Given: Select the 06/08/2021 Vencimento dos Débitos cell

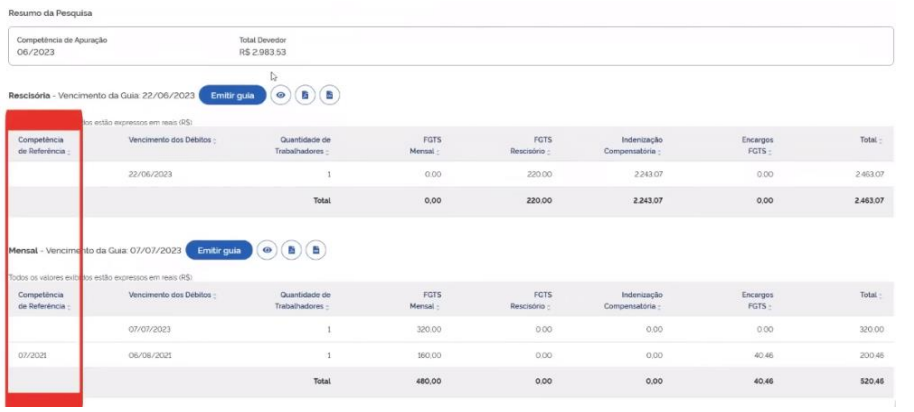Looking at the screenshot, I should click(x=150, y=355).
